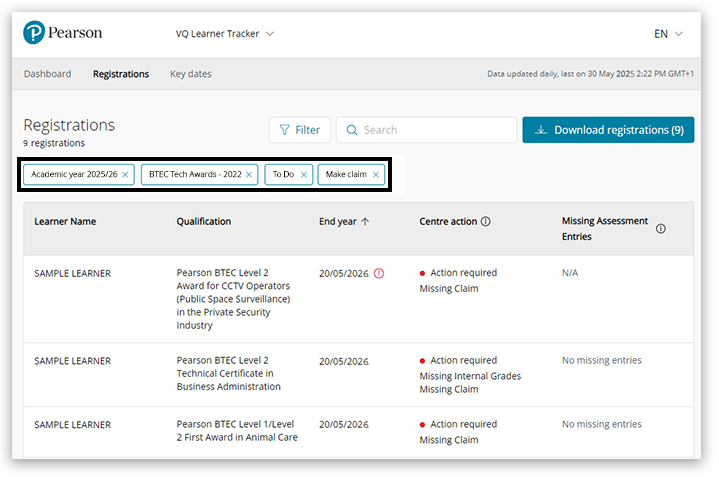
Task: Select the Registrations tab
Action: [x=120, y=74]
